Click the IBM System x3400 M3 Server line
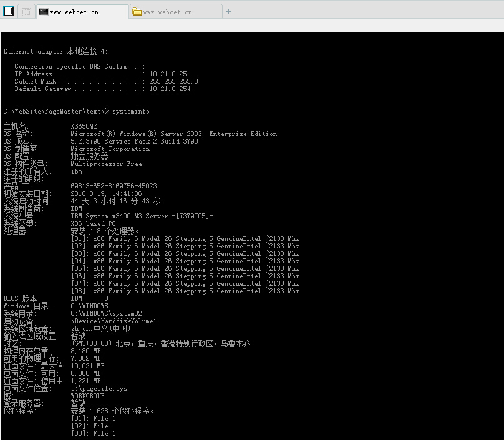 [x=142, y=216]
